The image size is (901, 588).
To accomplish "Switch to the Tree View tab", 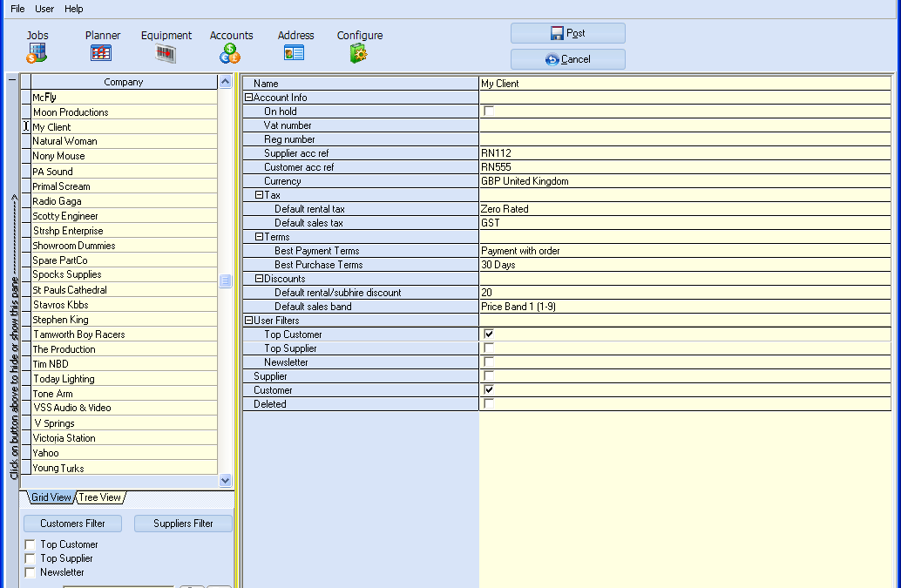I will pos(100,497).
